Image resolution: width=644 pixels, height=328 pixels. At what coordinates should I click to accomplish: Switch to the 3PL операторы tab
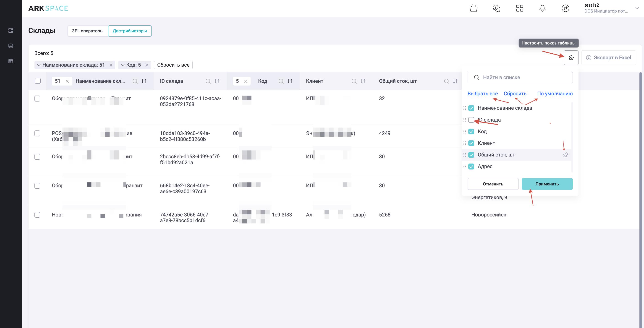pos(87,31)
